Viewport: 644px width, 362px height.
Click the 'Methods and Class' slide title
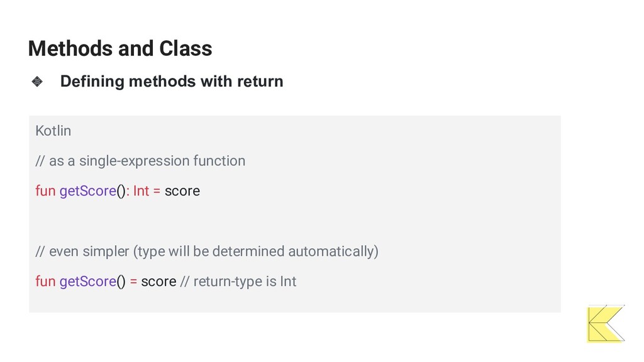120,48
